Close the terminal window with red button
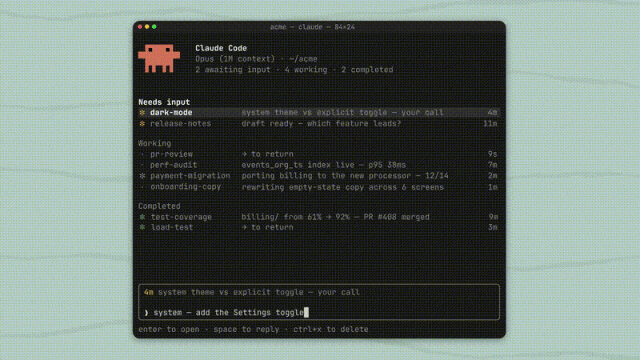 click(x=140, y=27)
